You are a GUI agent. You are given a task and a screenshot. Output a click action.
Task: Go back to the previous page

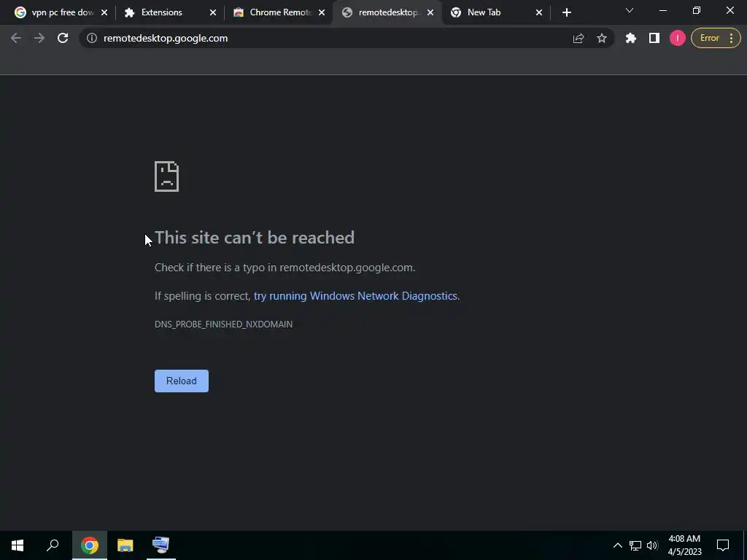(x=16, y=38)
